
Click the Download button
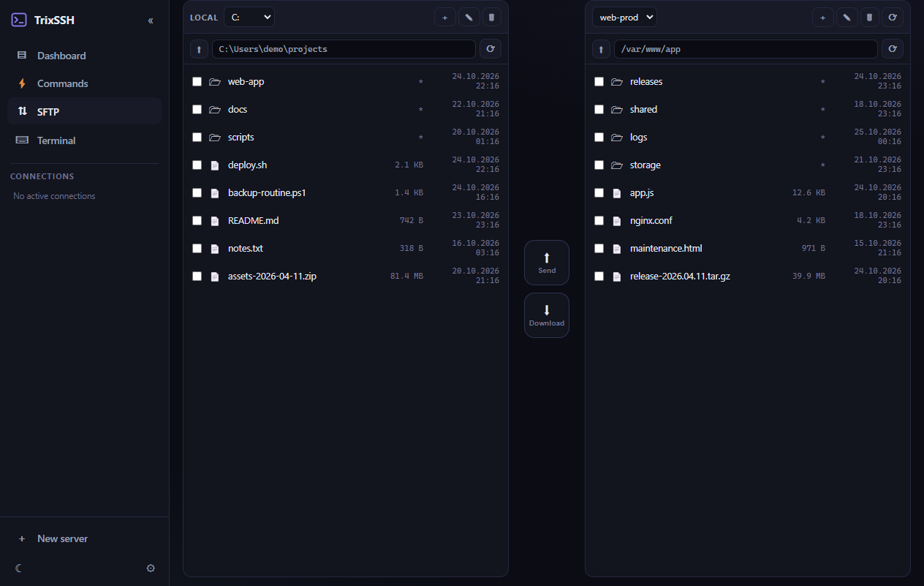(x=547, y=315)
